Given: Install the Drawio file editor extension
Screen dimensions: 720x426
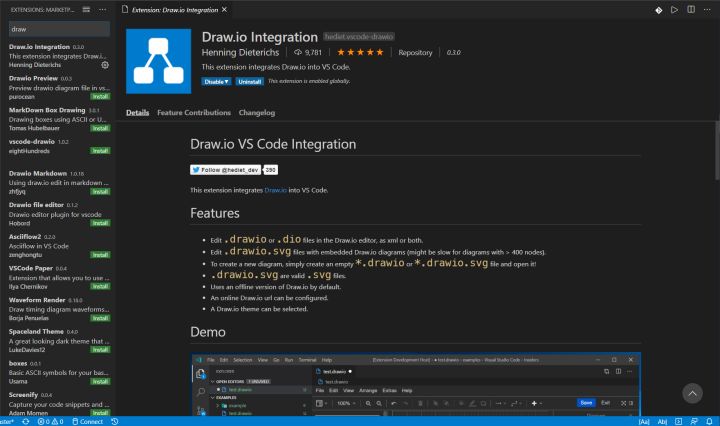Looking at the screenshot, I should (100, 223).
